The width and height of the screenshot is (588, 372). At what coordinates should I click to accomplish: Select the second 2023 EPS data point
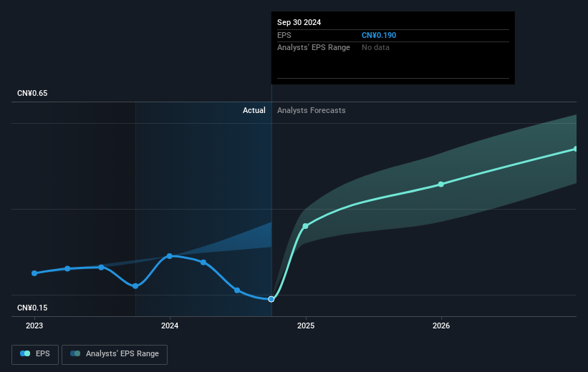[x=67, y=268]
